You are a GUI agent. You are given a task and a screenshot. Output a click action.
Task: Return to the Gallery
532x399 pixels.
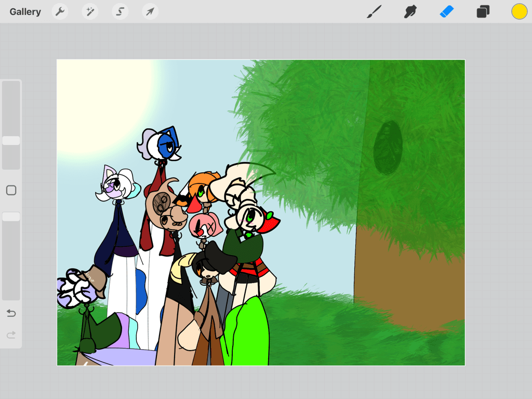24,11
